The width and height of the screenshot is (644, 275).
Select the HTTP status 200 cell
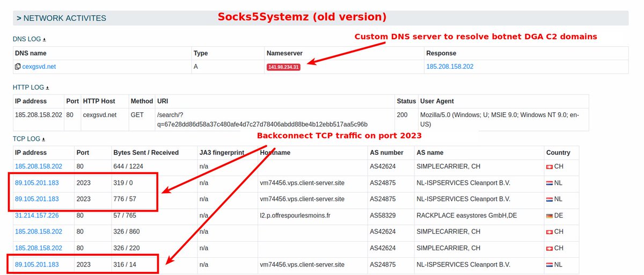click(402, 115)
